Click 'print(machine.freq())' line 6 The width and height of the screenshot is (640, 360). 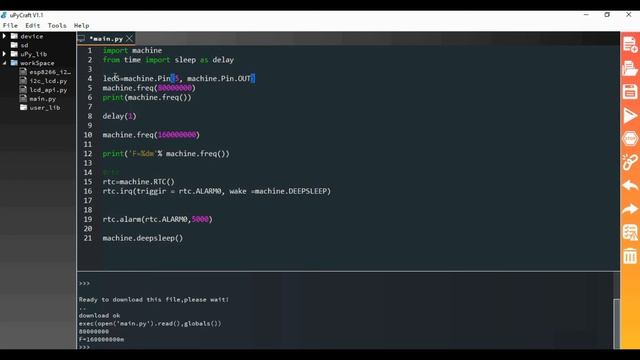(x=147, y=97)
